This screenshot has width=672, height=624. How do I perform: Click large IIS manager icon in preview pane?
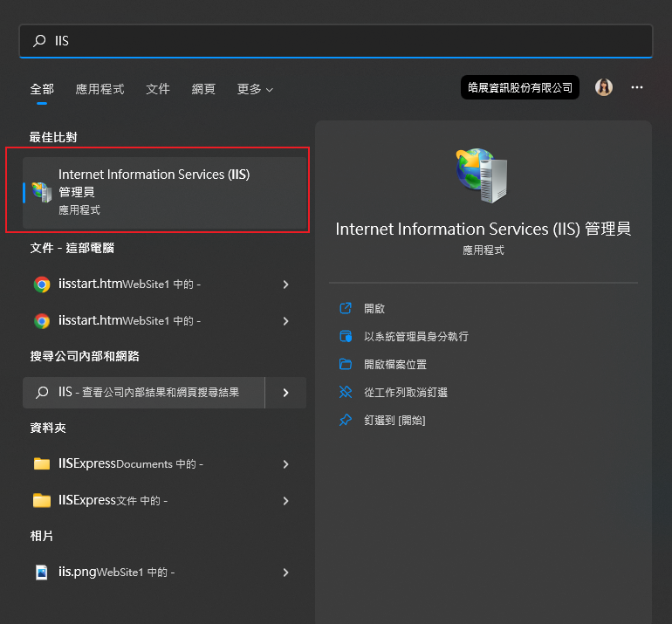tap(483, 175)
